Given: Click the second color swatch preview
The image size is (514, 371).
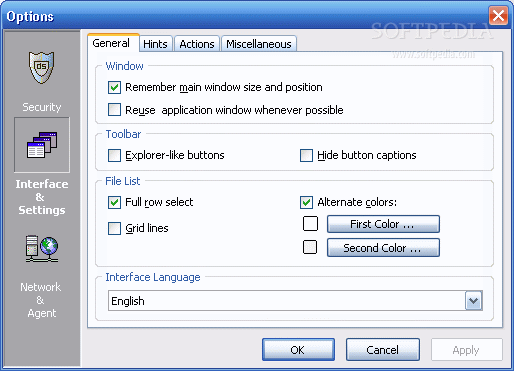Looking at the screenshot, I should tap(310, 247).
